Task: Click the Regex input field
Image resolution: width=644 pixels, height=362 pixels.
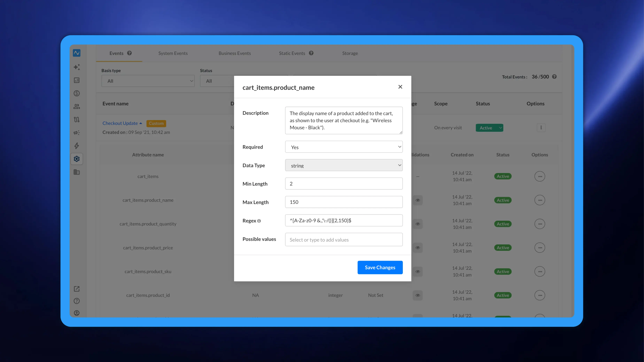Action: point(344,221)
